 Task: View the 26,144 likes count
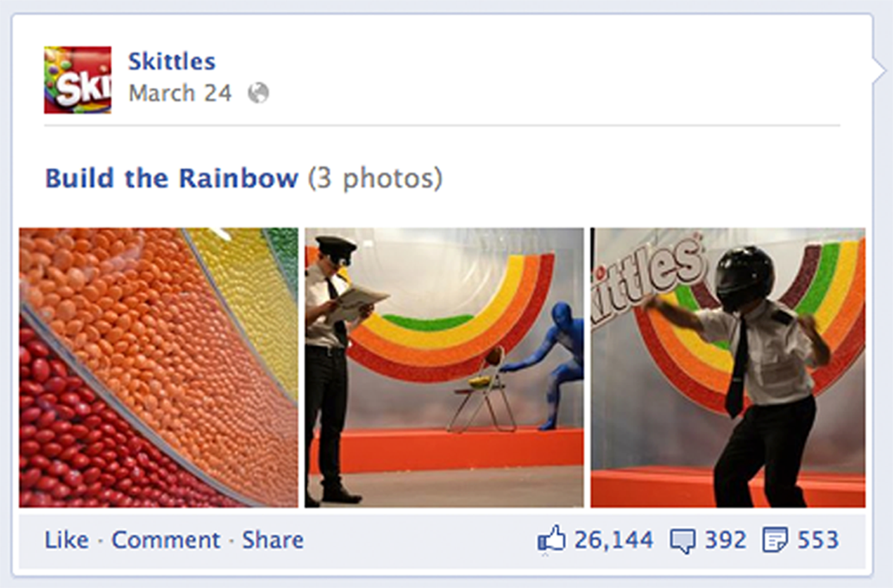tap(614, 540)
